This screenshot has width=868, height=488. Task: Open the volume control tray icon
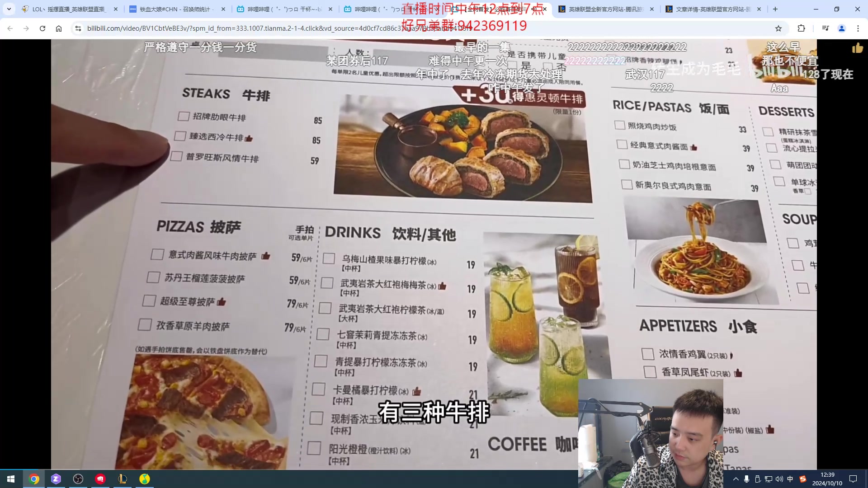[779, 479]
